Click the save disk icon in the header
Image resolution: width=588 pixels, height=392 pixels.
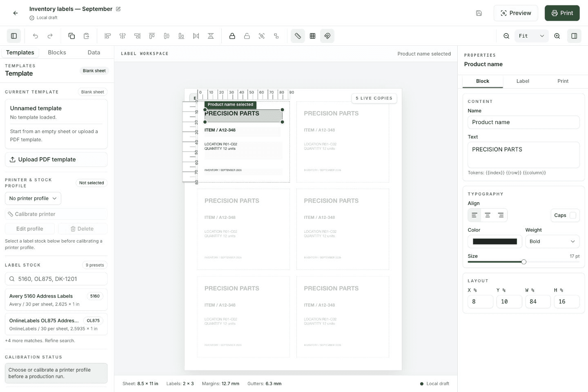pyautogui.click(x=479, y=13)
